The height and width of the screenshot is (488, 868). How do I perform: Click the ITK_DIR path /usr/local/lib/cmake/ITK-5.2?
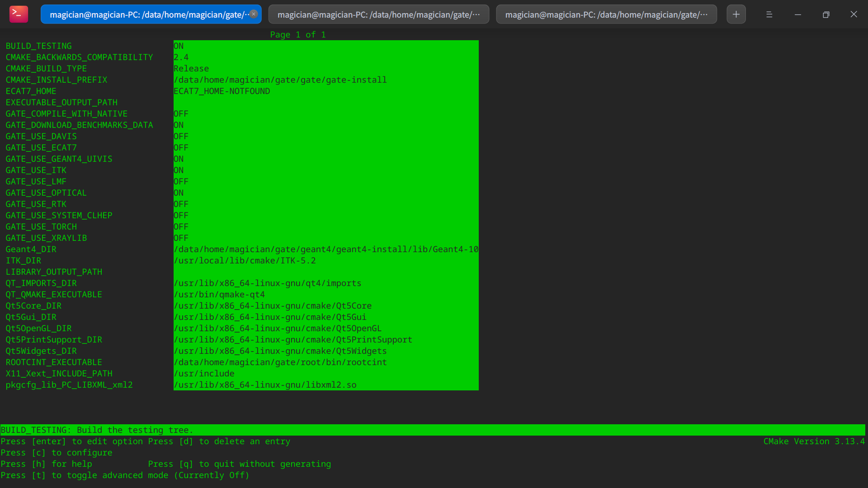pyautogui.click(x=245, y=261)
